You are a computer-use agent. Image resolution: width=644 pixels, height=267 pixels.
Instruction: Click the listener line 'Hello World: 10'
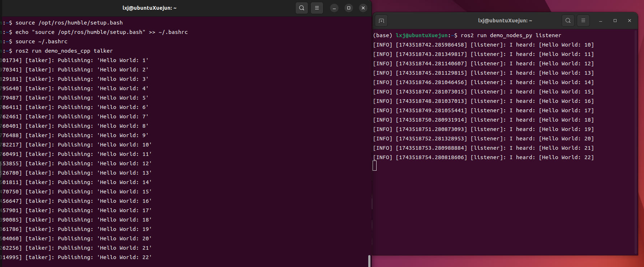point(483,45)
